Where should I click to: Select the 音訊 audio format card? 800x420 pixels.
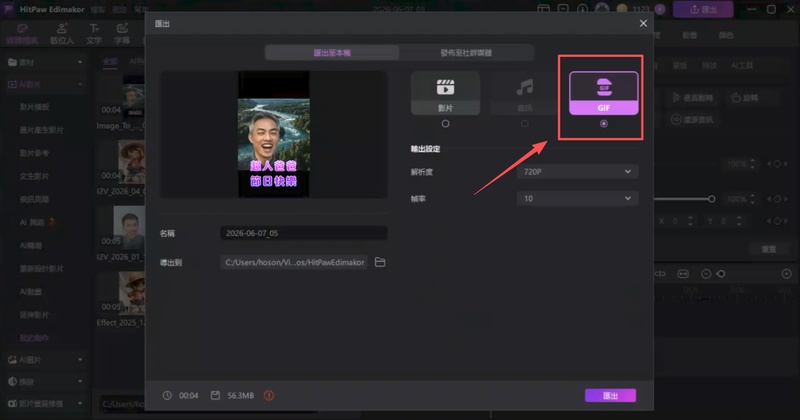point(524,93)
